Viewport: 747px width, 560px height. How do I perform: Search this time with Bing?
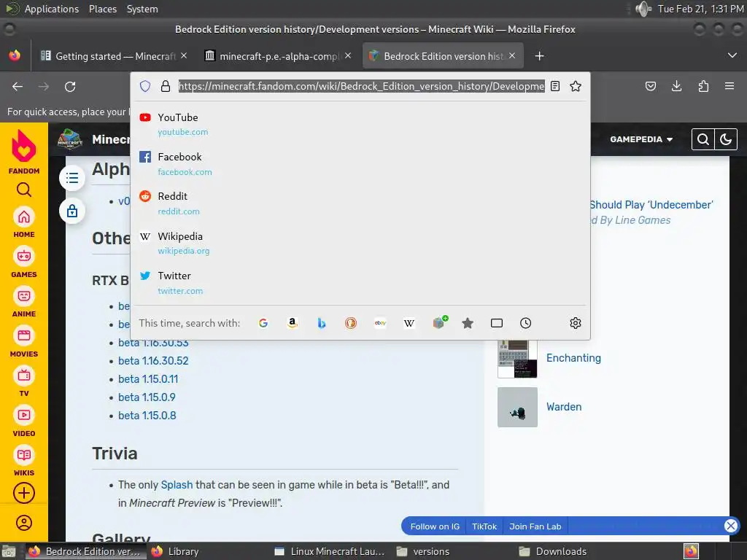[x=322, y=323]
